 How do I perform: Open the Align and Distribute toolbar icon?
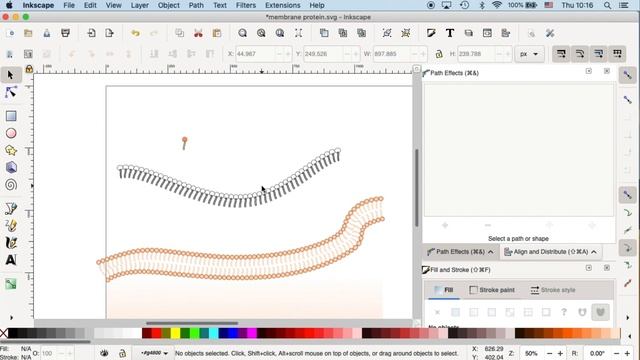tap(506, 33)
